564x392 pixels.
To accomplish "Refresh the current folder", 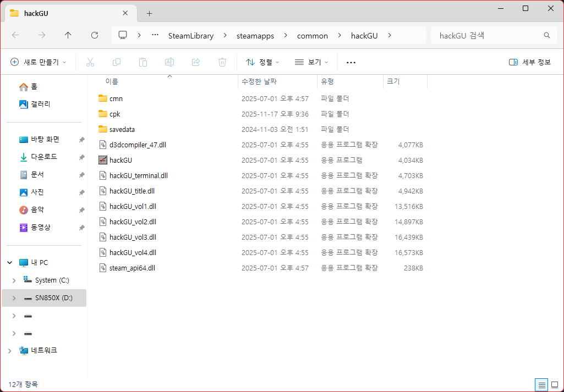I will [x=95, y=35].
